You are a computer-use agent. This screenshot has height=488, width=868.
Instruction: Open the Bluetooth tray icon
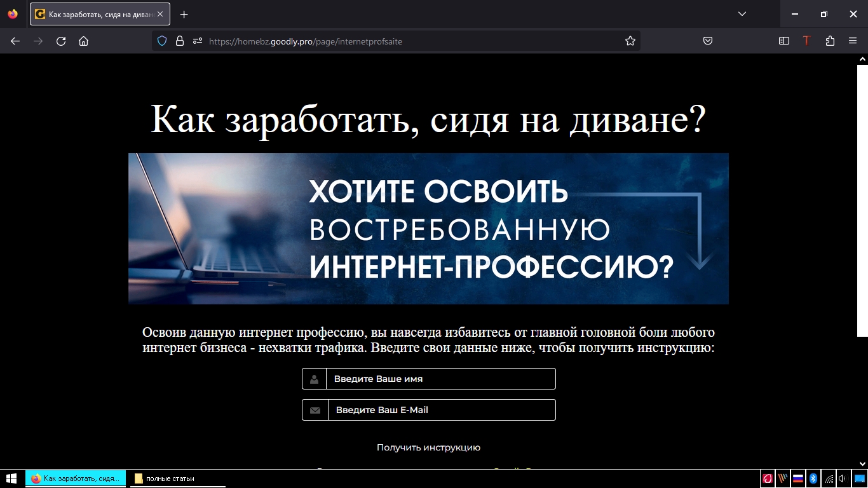coord(813,478)
